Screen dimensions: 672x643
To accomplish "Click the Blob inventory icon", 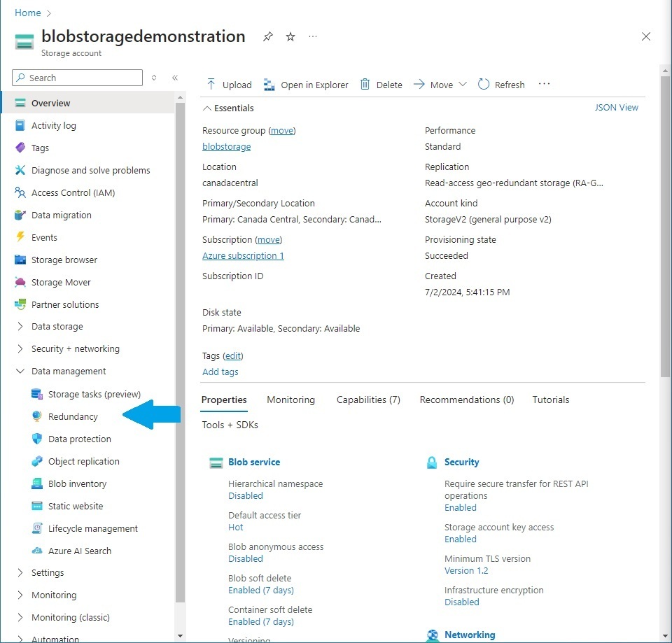I will point(37,483).
